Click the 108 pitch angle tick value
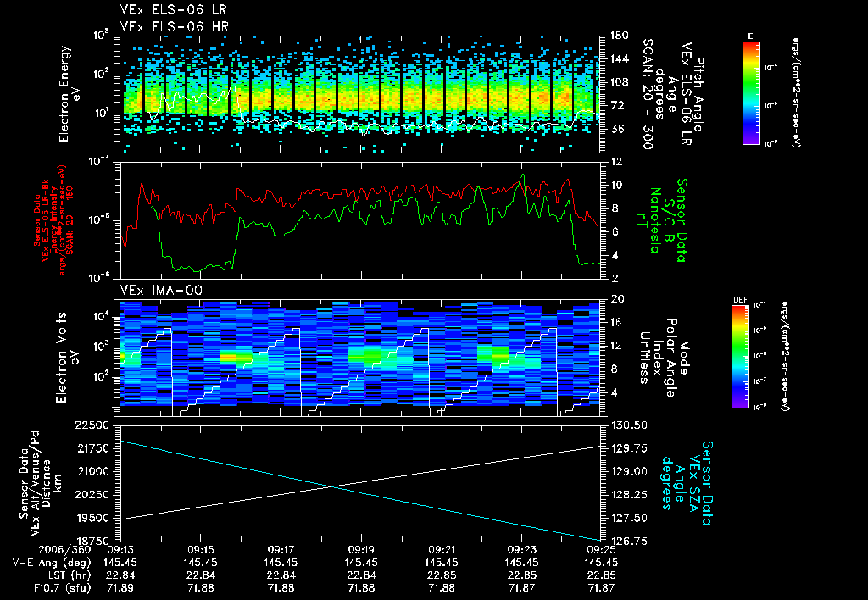 (x=620, y=82)
